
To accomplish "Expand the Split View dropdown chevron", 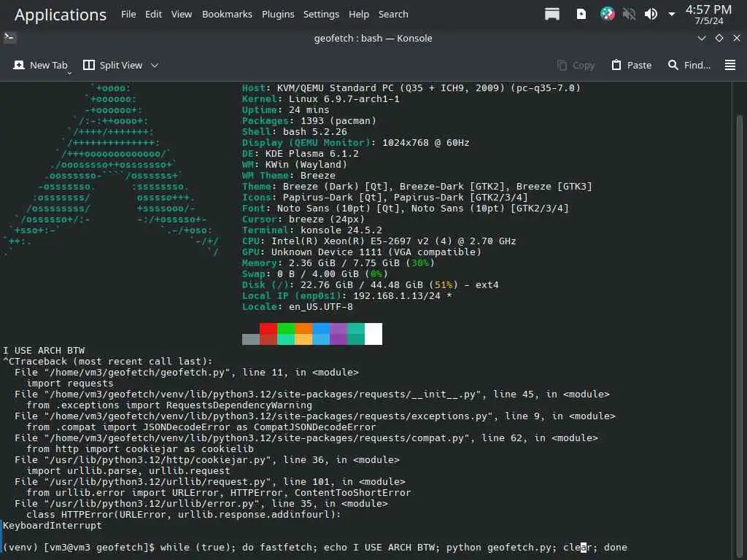I will [x=155, y=65].
